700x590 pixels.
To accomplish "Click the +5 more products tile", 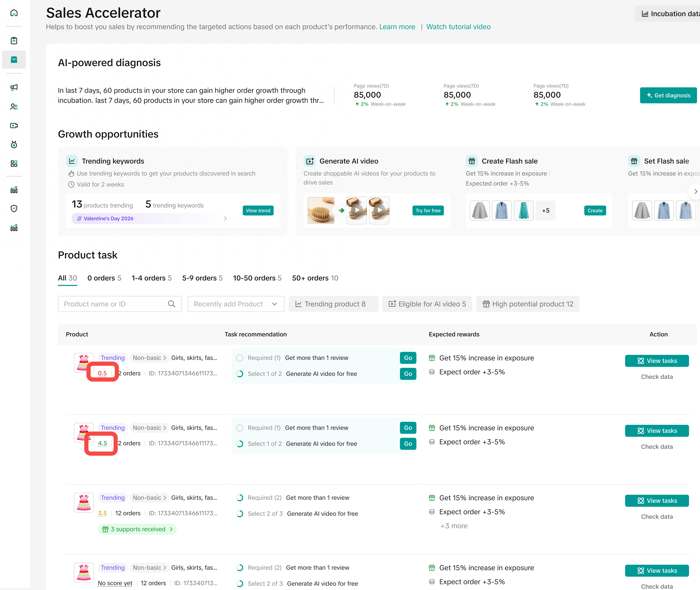I will (x=546, y=210).
